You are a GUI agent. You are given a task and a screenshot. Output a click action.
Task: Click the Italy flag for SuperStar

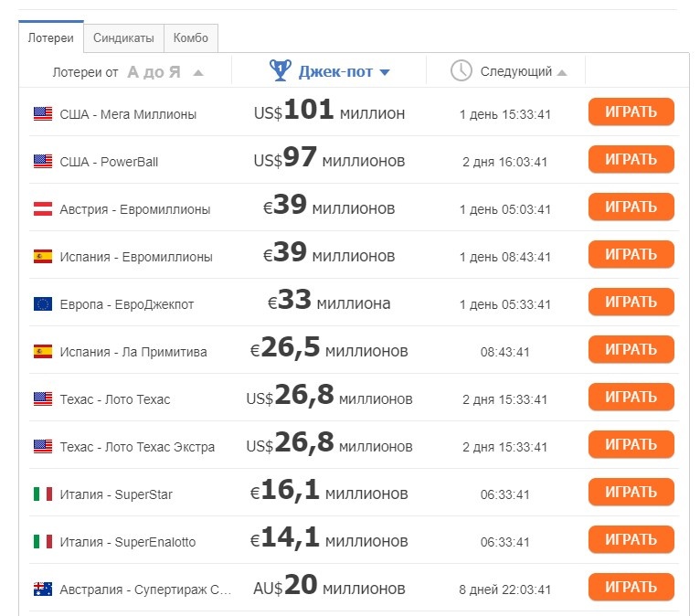(x=43, y=494)
